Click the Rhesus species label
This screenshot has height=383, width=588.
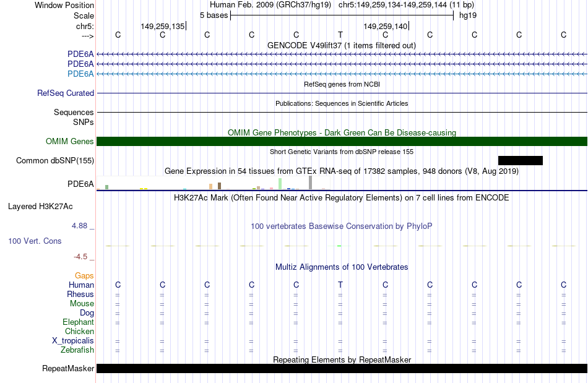(80, 294)
